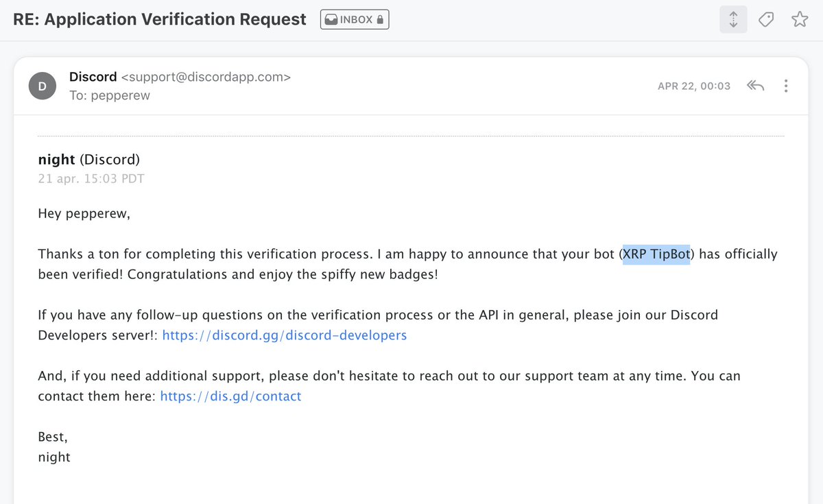Click the support@discordapp.com address

206,77
